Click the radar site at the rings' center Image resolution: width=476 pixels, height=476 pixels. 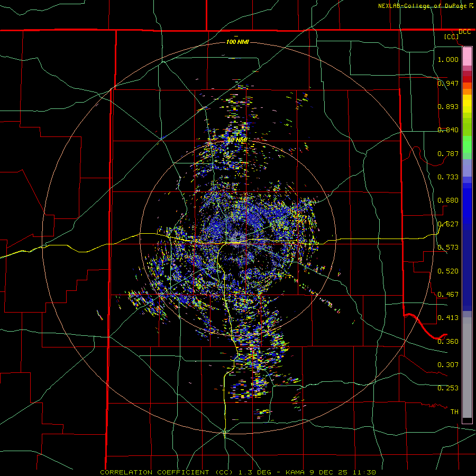tap(237, 237)
